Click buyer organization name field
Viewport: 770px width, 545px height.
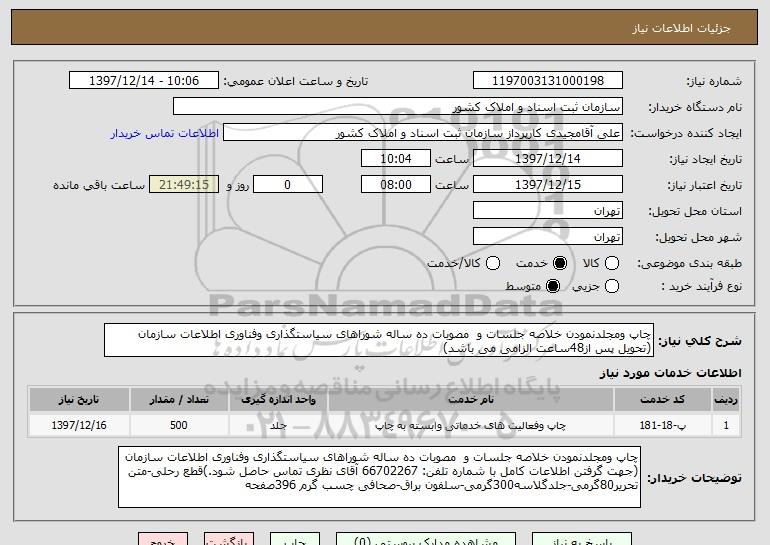(x=398, y=107)
